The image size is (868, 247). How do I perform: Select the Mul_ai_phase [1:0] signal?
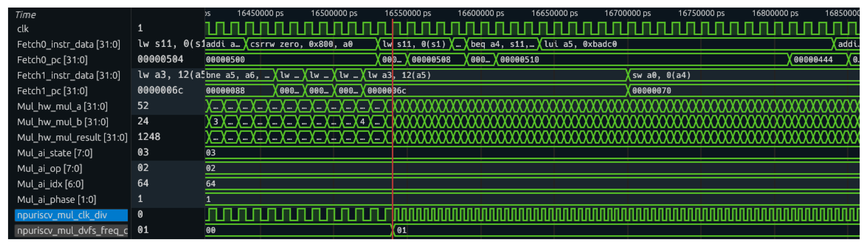[x=57, y=200]
